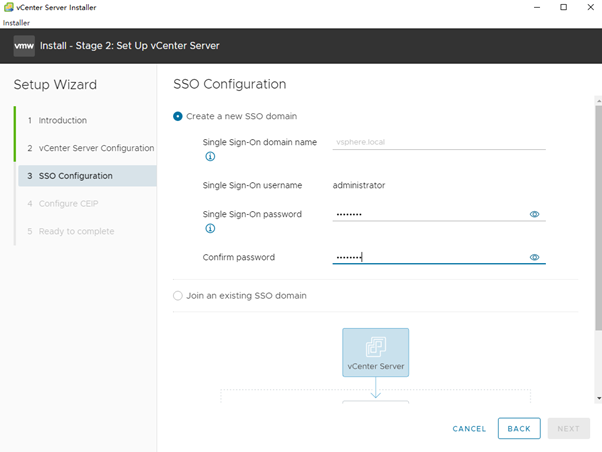
Task: Go to Introduction wizard step
Action: tap(63, 120)
